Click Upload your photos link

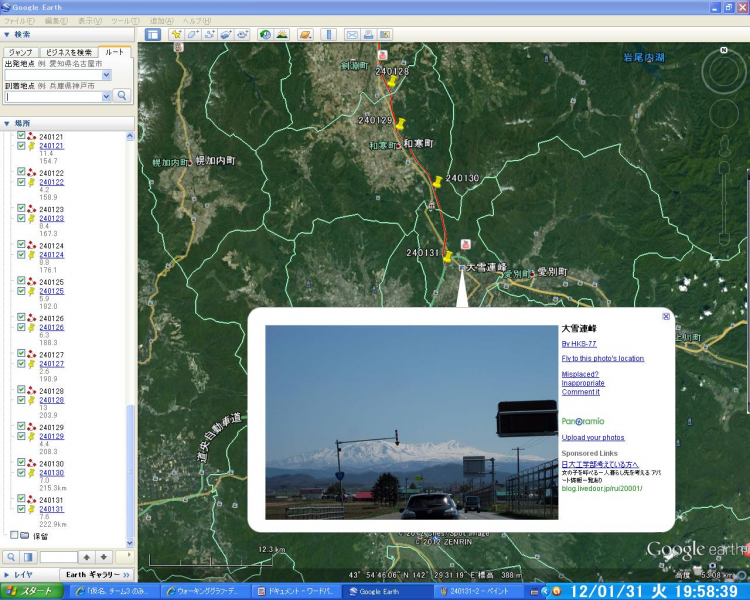point(593,437)
